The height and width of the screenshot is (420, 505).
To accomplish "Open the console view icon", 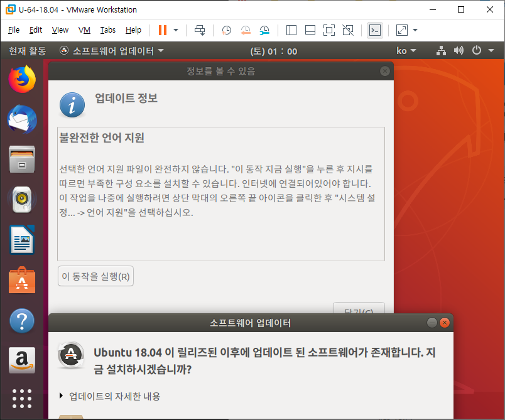I will [x=375, y=30].
